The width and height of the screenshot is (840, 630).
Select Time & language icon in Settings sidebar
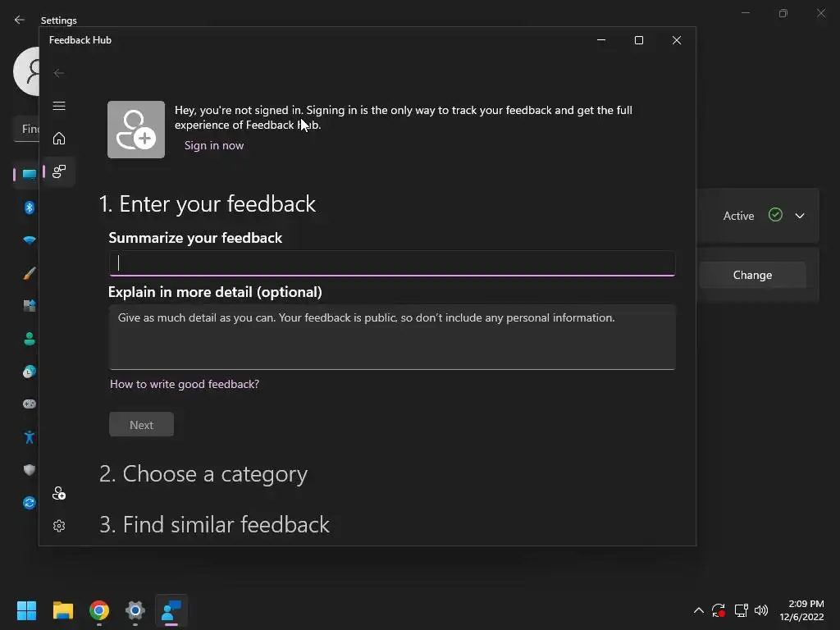30,372
